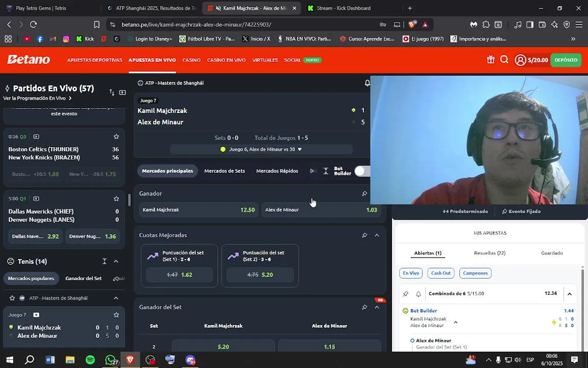Switch to Resueltas (22) tab
The width and height of the screenshot is (588, 368).
[x=490, y=253]
